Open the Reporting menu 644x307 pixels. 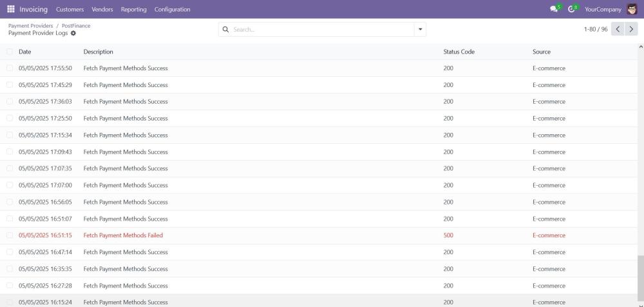(x=133, y=9)
